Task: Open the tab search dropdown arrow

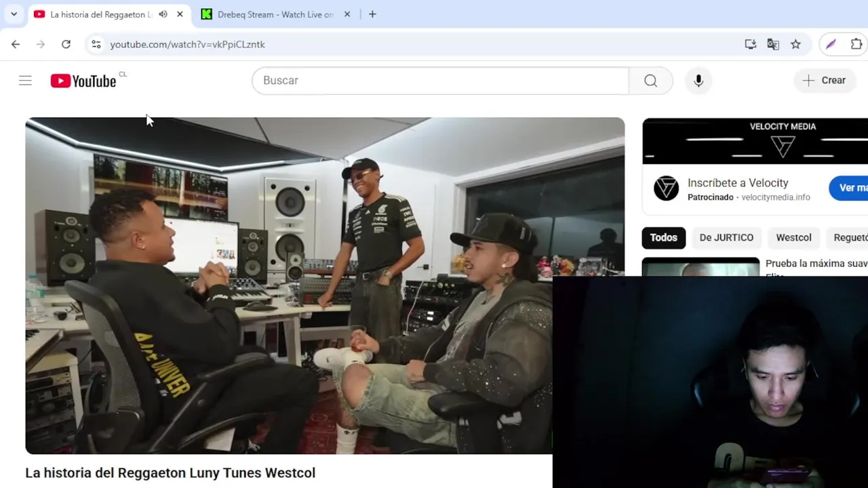Action: [14, 14]
